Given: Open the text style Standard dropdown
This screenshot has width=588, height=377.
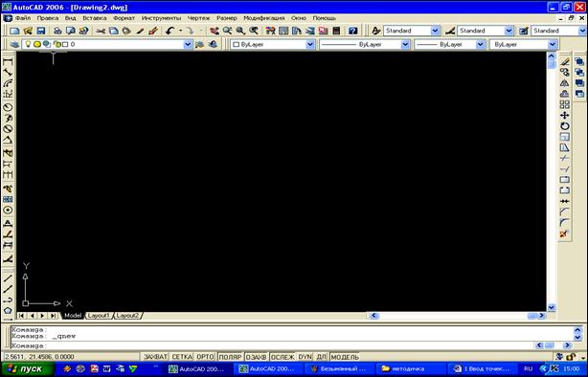Looking at the screenshot, I should [435, 31].
